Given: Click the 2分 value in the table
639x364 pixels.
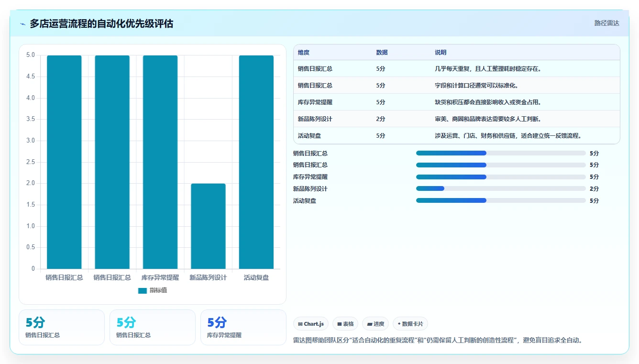Looking at the screenshot, I should tap(381, 119).
